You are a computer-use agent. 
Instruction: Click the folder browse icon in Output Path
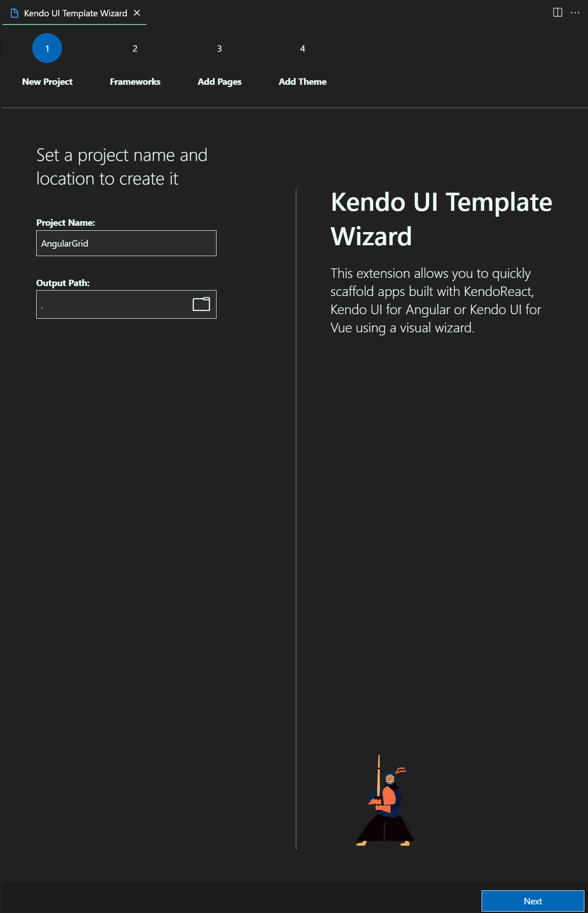(x=201, y=304)
